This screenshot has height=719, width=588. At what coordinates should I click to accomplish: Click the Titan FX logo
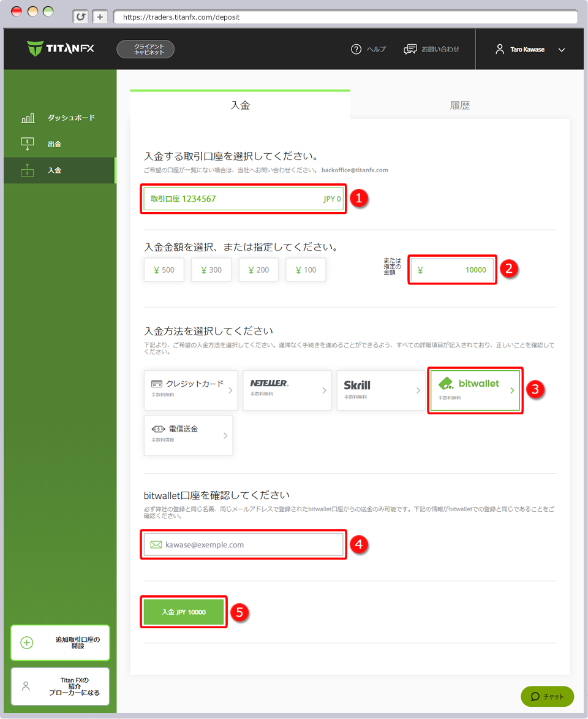pyautogui.click(x=61, y=48)
